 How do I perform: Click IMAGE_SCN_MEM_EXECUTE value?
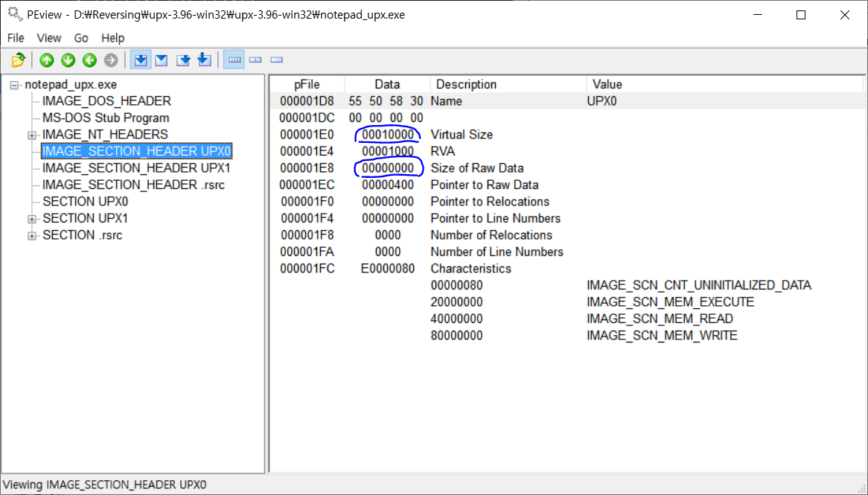(x=671, y=301)
